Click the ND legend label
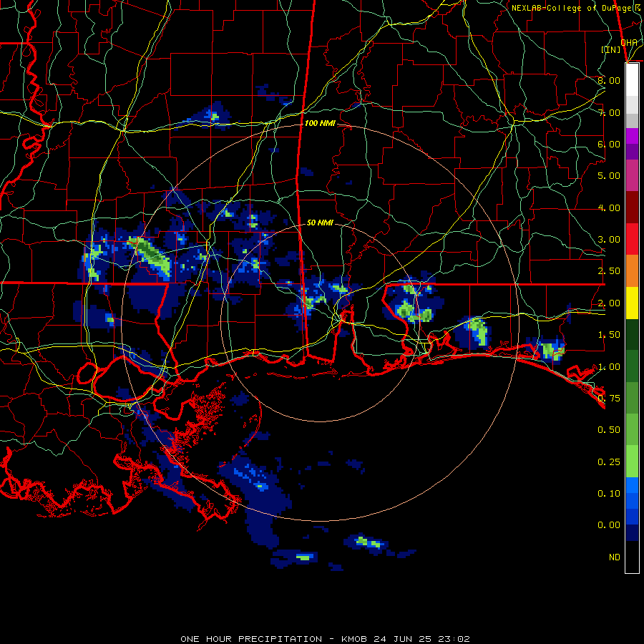Screen dimensions: 644x644 point(615,557)
